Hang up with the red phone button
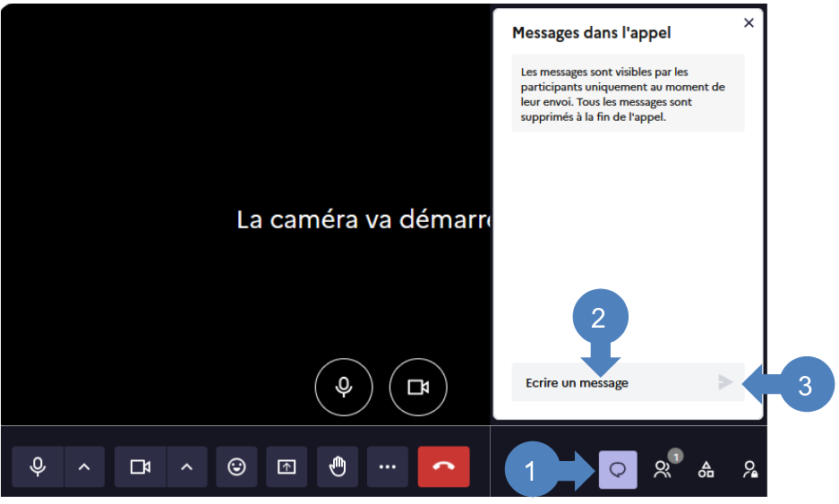 click(443, 467)
